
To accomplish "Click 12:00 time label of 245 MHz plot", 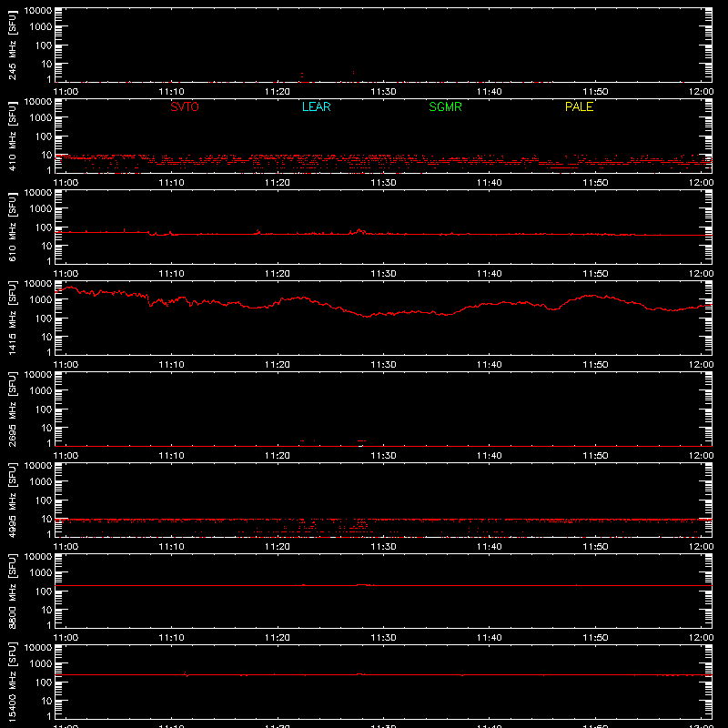I will [701, 92].
